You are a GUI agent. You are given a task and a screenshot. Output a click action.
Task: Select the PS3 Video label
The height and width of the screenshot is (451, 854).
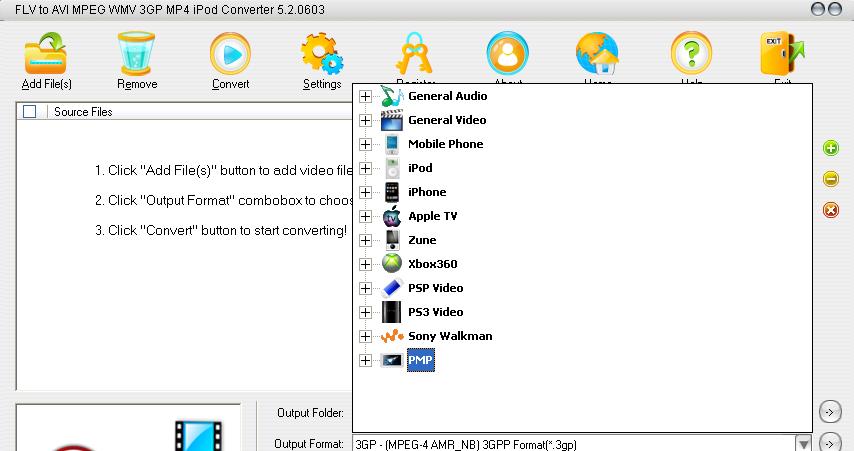[436, 312]
